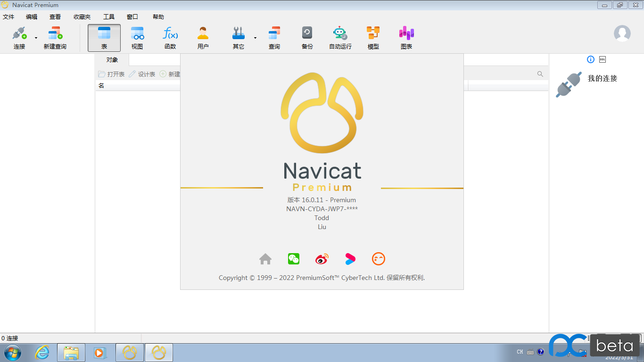Click the license key NAVN-CYDA-JWP7 text
Screen dimensions: 644x362
(322, 209)
